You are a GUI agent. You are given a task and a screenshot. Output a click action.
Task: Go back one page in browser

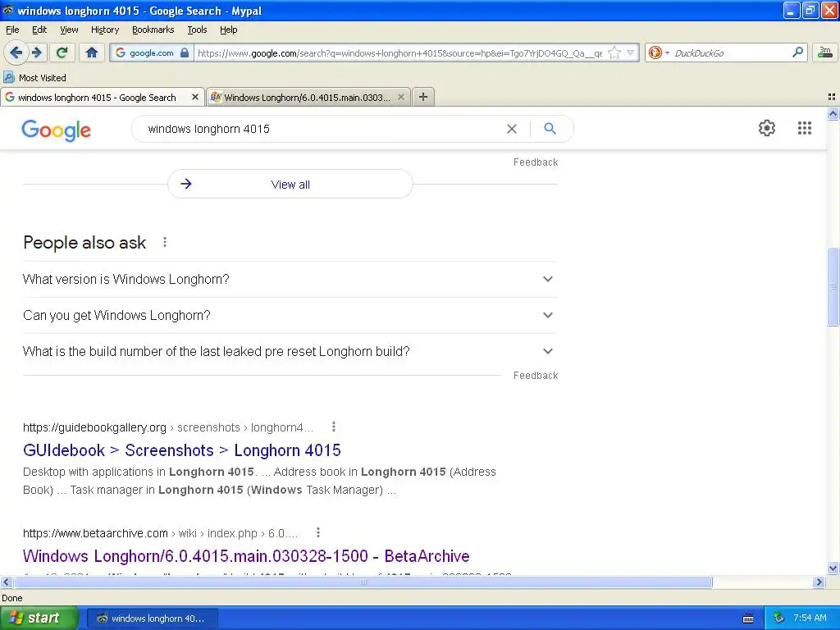pyautogui.click(x=16, y=52)
